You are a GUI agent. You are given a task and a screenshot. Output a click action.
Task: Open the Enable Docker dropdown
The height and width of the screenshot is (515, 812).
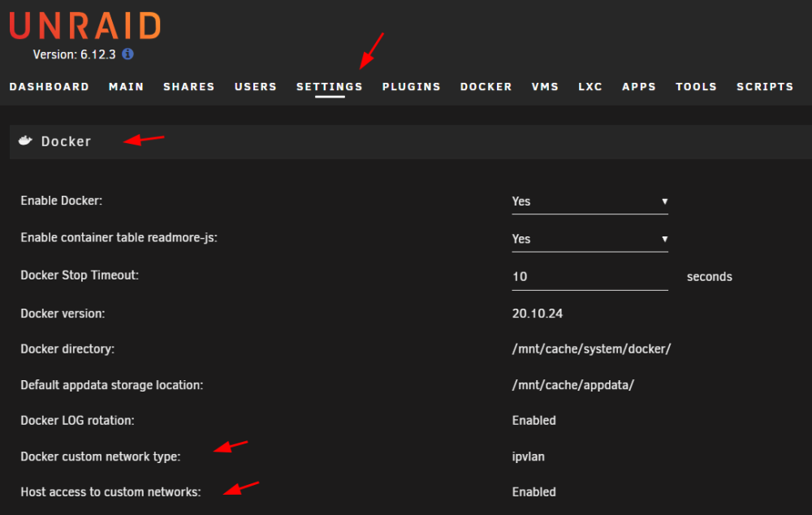(590, 201)
